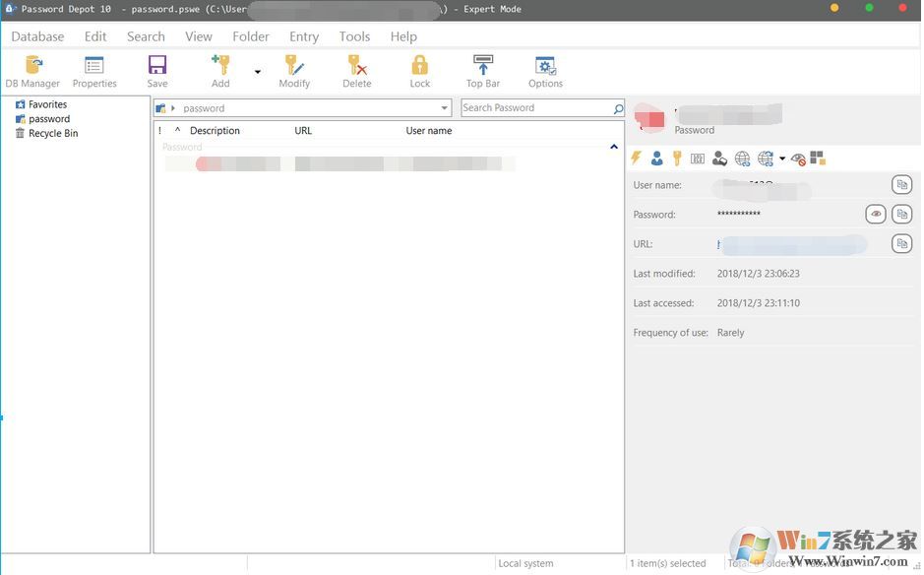
Task: Copy the user name using its copy icon
Action: 902,184
